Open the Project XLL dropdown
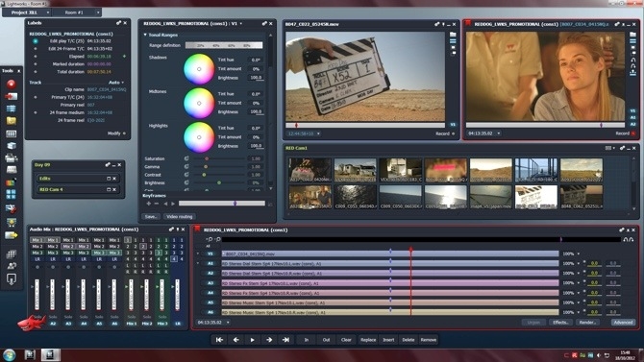644x362 pixels. tap(27, 12)
